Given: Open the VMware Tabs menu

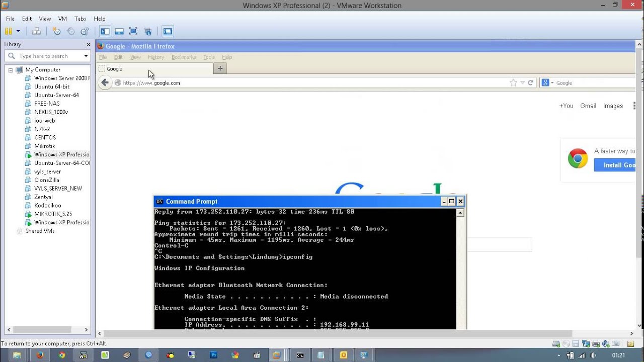Looking at the screenshot, I should pyautogui.click(x=80, y=19).
